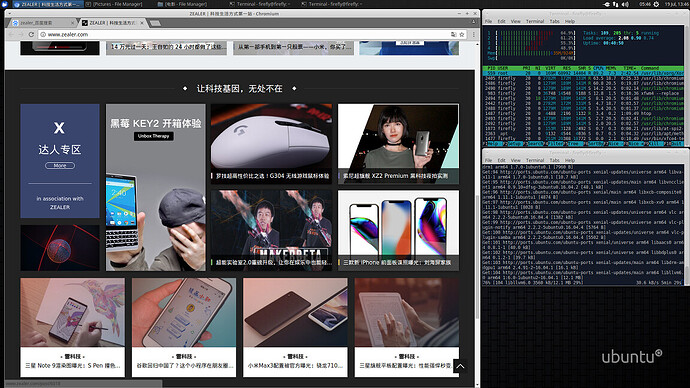Viewport: 690px width, 388px height.
Task: Switch to second File Manager taskbar item
Action: 182,4
